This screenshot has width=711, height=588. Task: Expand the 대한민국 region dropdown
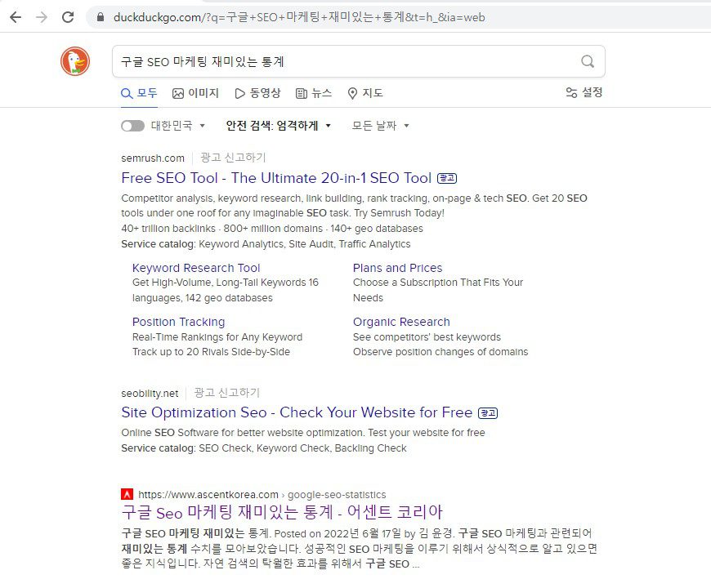178,126
